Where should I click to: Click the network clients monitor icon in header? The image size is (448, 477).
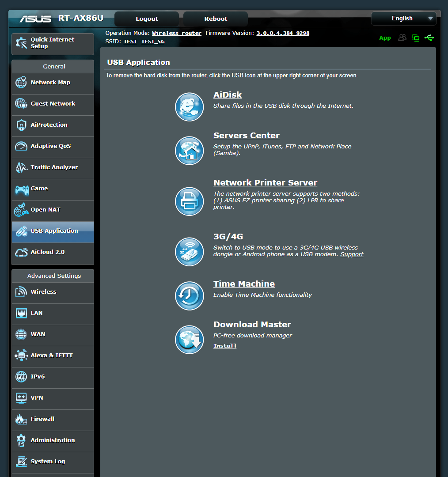tap(415, 38)
